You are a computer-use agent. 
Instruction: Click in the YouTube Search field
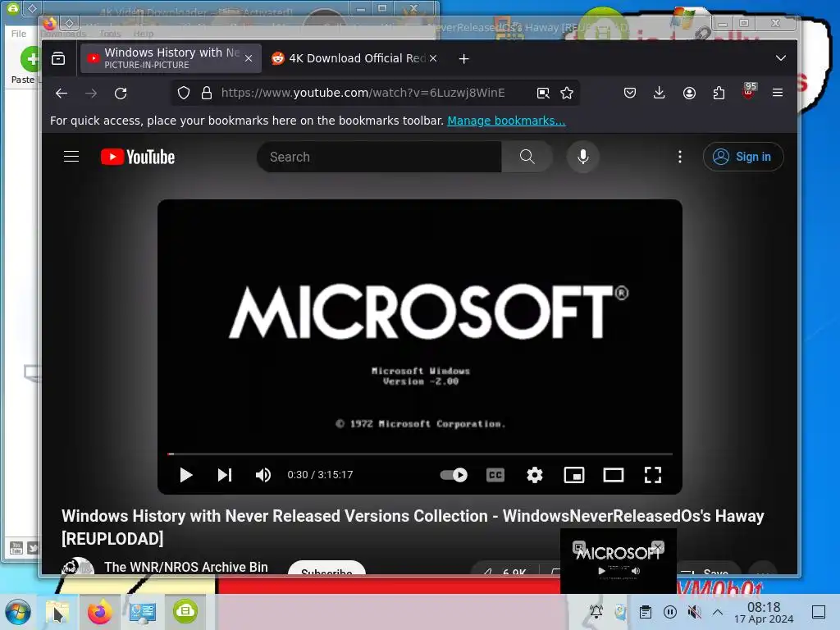point(379,157)
